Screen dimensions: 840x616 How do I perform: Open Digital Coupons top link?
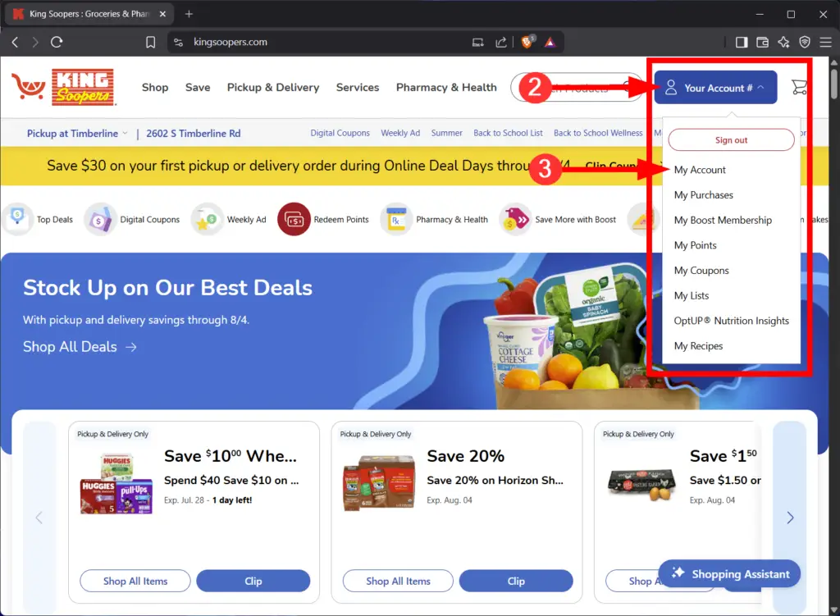[340, 133]
